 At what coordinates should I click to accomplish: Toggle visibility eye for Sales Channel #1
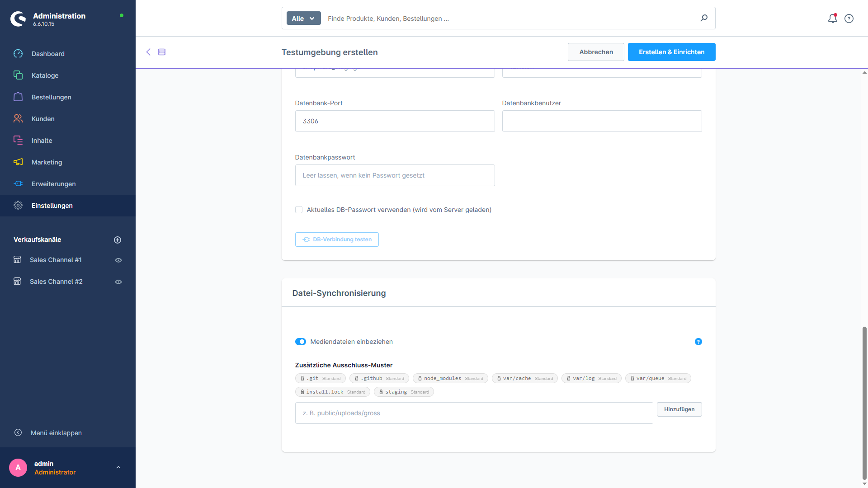(x=118, y=260)
